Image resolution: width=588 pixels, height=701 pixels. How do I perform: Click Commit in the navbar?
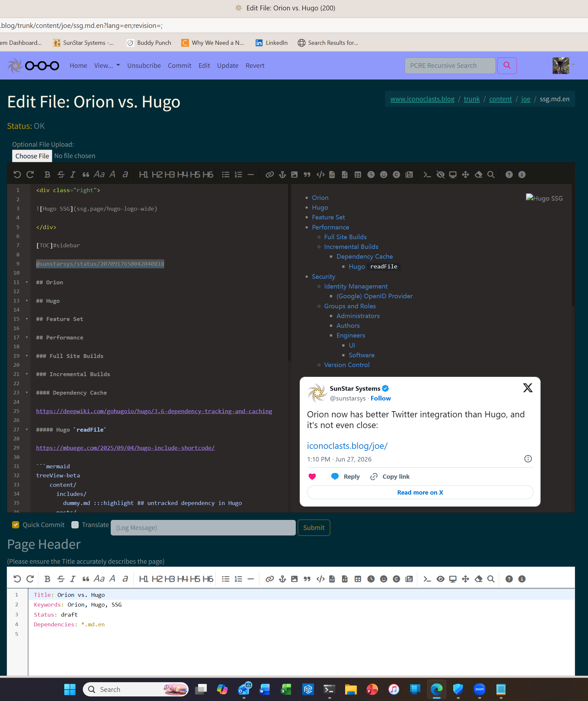click(x=180, y=66)
